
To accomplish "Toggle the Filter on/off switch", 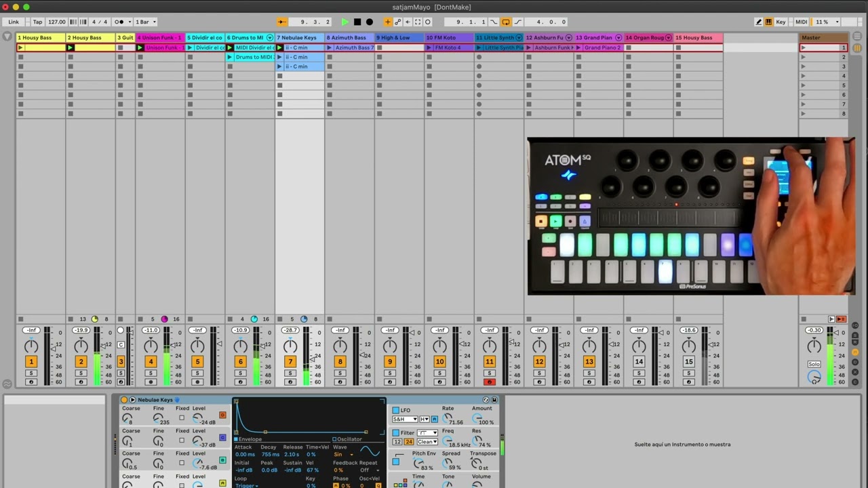I will pyautogui.click(x=396, y=432).
